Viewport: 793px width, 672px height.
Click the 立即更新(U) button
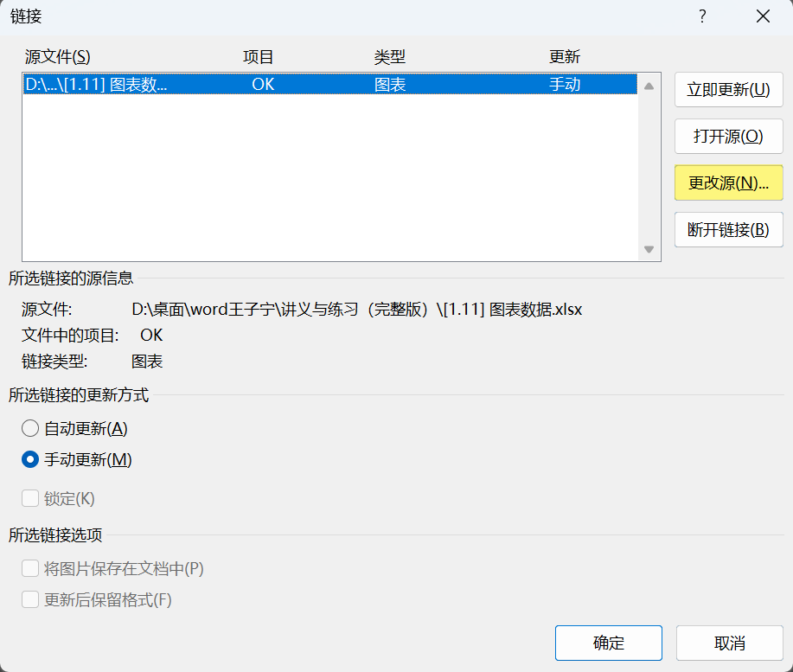(728, 90)
